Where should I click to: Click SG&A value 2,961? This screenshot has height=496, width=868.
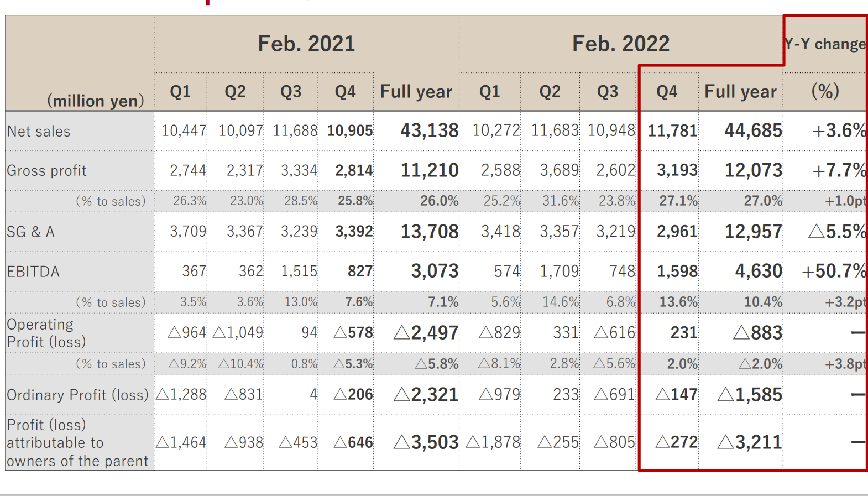click(x=677, y=232)
